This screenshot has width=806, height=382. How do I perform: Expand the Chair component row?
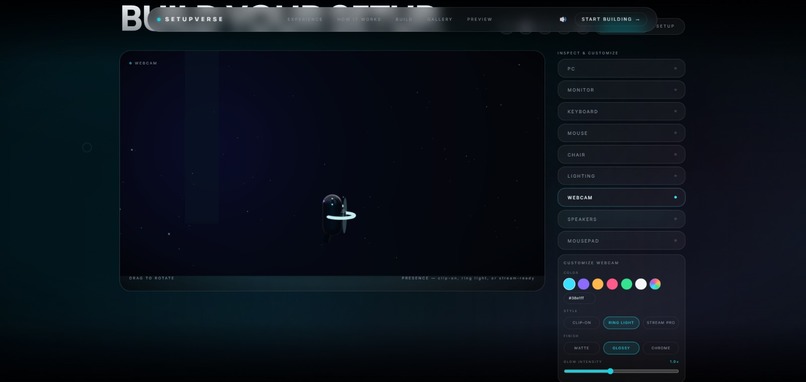coord(621,155)
